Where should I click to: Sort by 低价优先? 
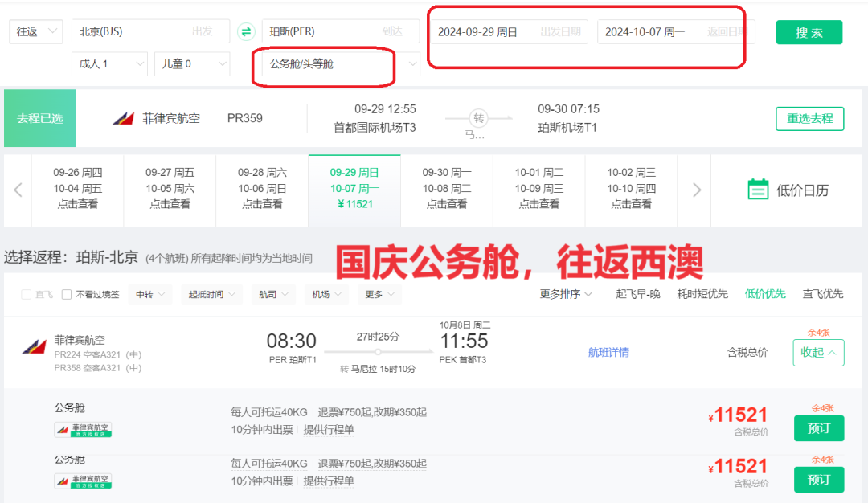pos(765,294)
